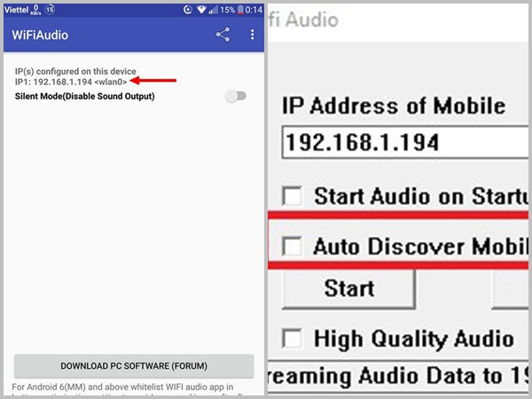
Task: Click Download PC Software (Forum) button
Action: [x=134, y=365]
